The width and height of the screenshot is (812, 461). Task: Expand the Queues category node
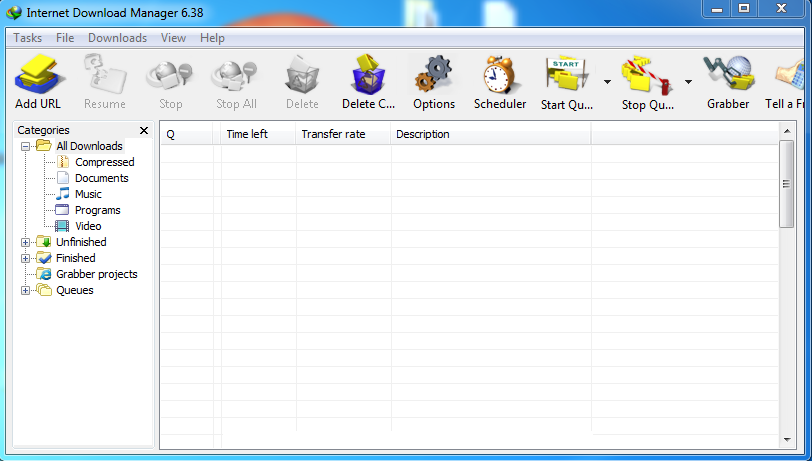(x=25, y=291)
